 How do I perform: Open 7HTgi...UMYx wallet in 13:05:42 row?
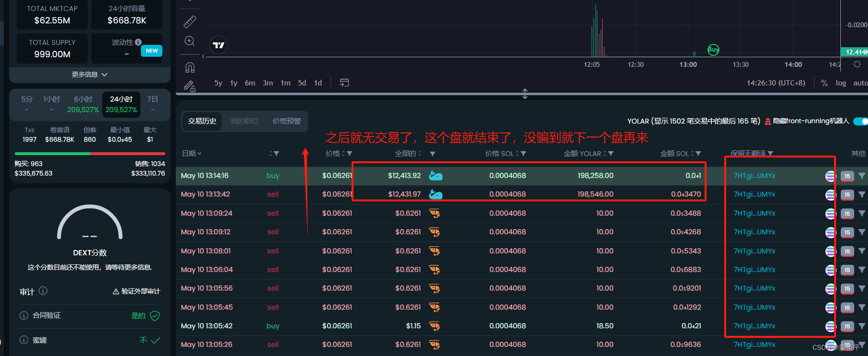pos(754,326)
